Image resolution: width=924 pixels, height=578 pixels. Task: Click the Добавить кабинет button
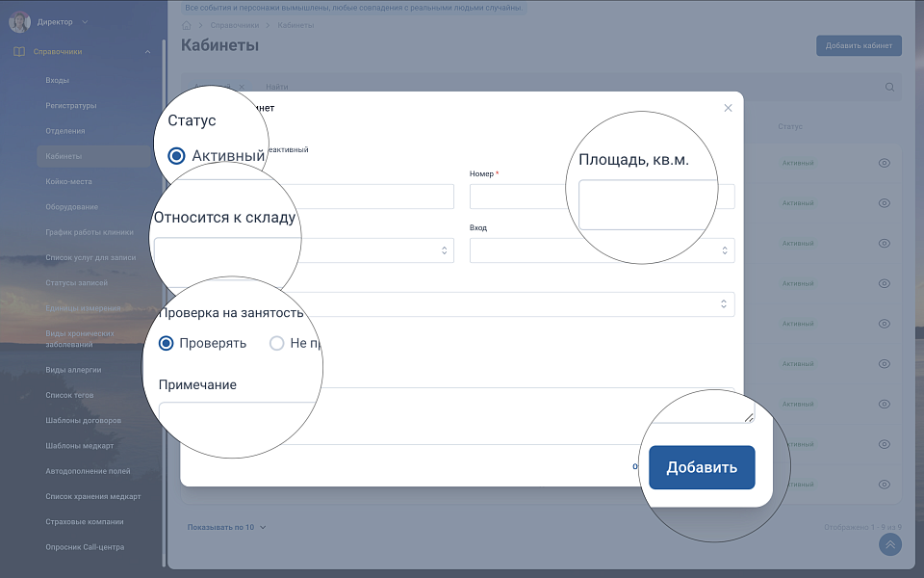click(x=859, y=45)
